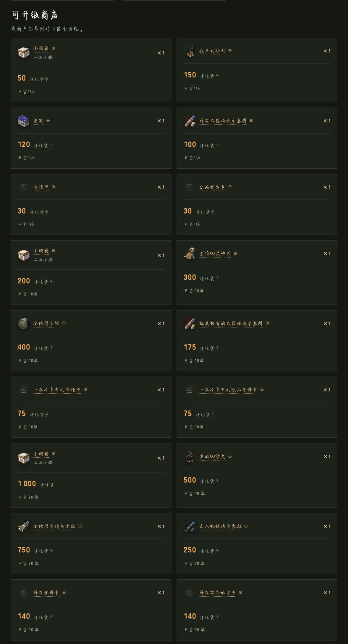Screen dimensions: 348x644
Task: Click the 无人机模块示意图 blueprint icon
Action: [189, 526]
